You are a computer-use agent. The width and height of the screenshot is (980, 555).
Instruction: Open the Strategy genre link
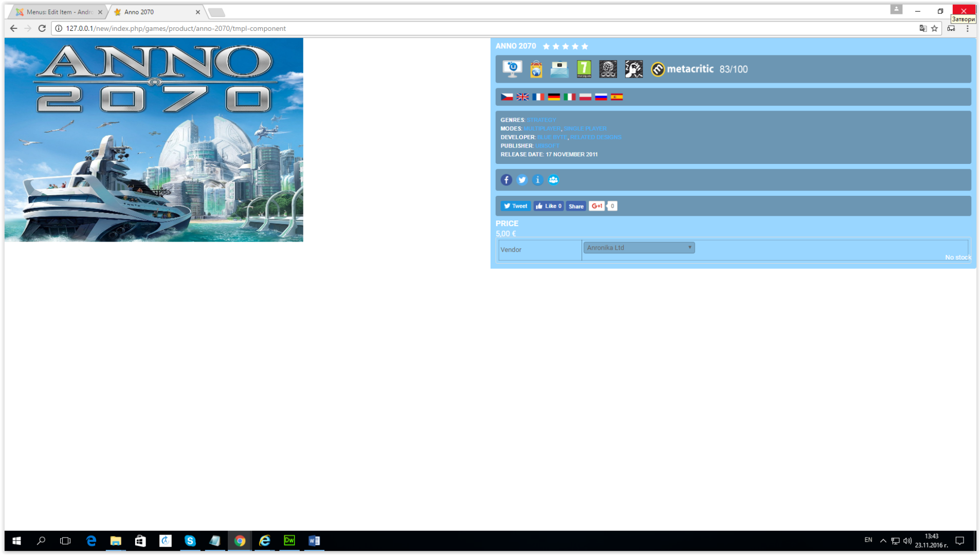[541, 120]
